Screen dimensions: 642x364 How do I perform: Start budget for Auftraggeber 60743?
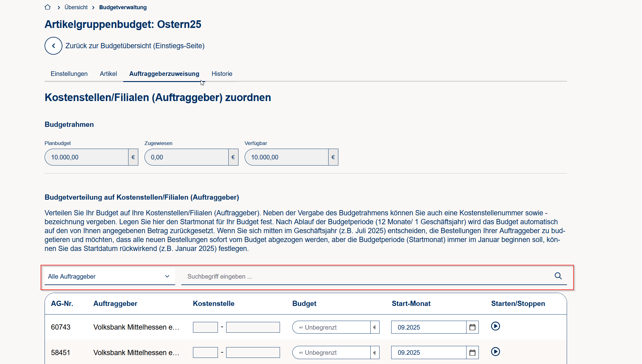495,326
